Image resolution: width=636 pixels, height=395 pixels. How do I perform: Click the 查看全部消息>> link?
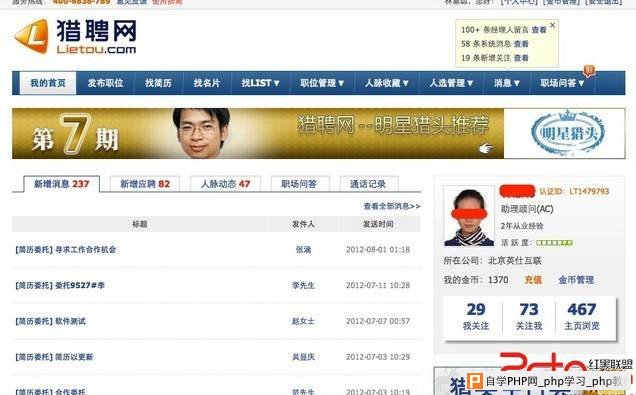(x=391, y=206)
